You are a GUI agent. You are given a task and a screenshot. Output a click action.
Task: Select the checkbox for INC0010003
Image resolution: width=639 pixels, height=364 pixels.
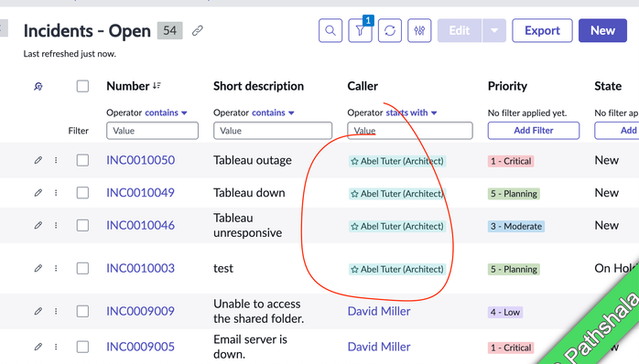click(x=82, y=268)
